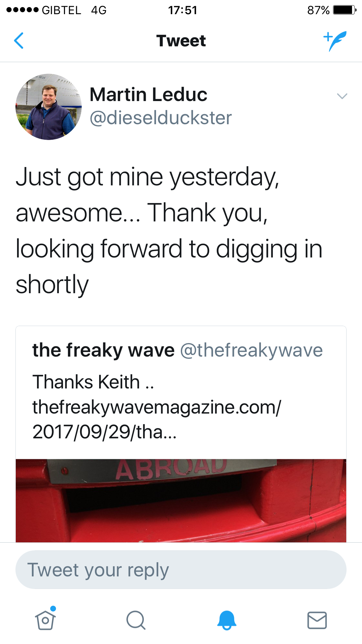
Task: Tap the battery indicator in status bar
Action: pos(344,10)
